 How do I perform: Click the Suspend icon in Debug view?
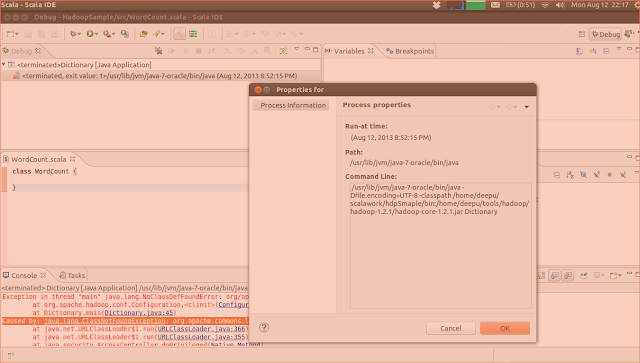pos(185,51)
